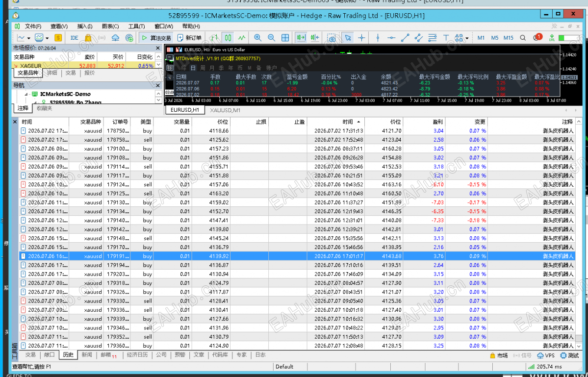Open the Market shopping bag icon
Screen dimensions: 588x377
point(88,38)
